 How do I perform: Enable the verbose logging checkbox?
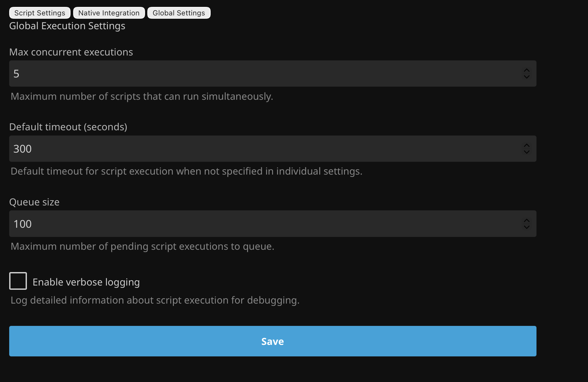click(18, 281)
